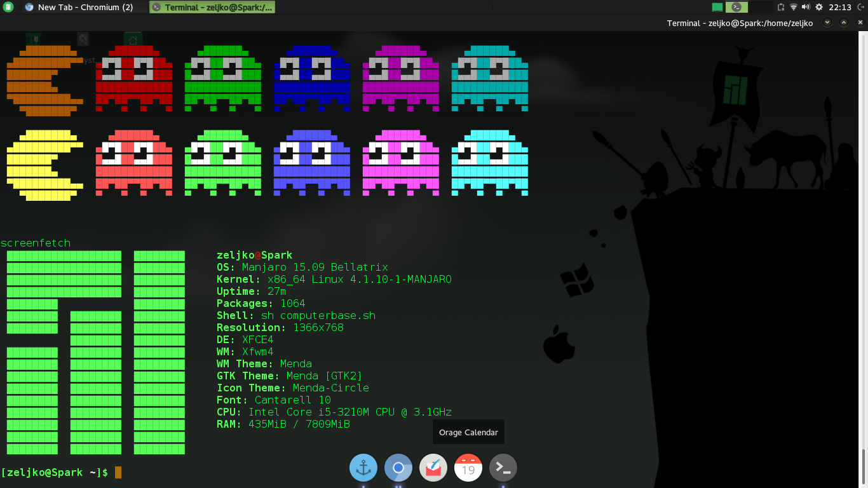This screenshot has height=488, width=868.
Task: Click the anchor Plank icon in the dock
Action: coord(363,469)
